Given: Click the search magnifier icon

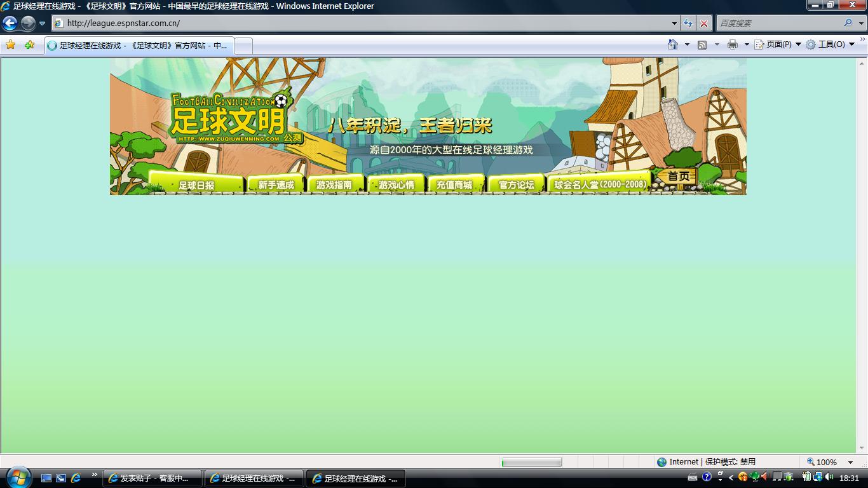Looking at the screenshot, I should (x=848, y=23).
